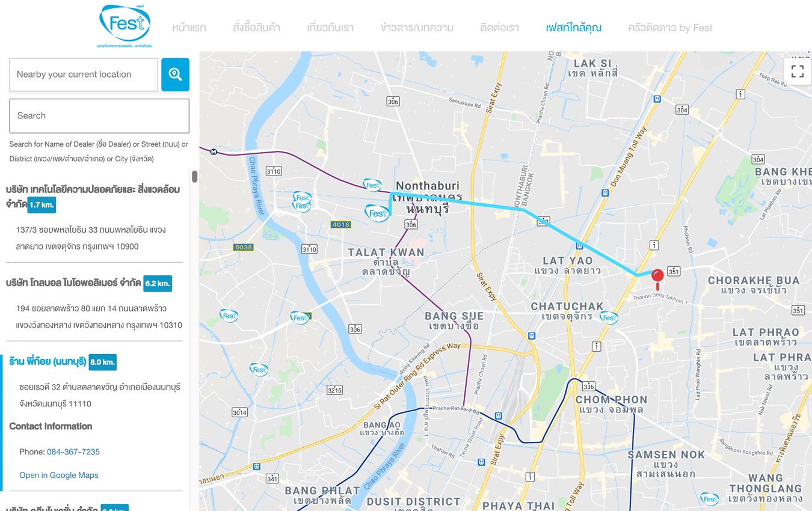The image size is (812, 511).
Task: Click phone number 084-367-7235
Action: click(x=73, y=451)
